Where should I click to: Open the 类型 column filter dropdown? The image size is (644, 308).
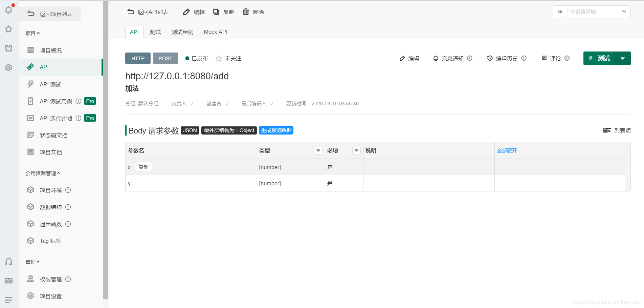click(318, 150)
